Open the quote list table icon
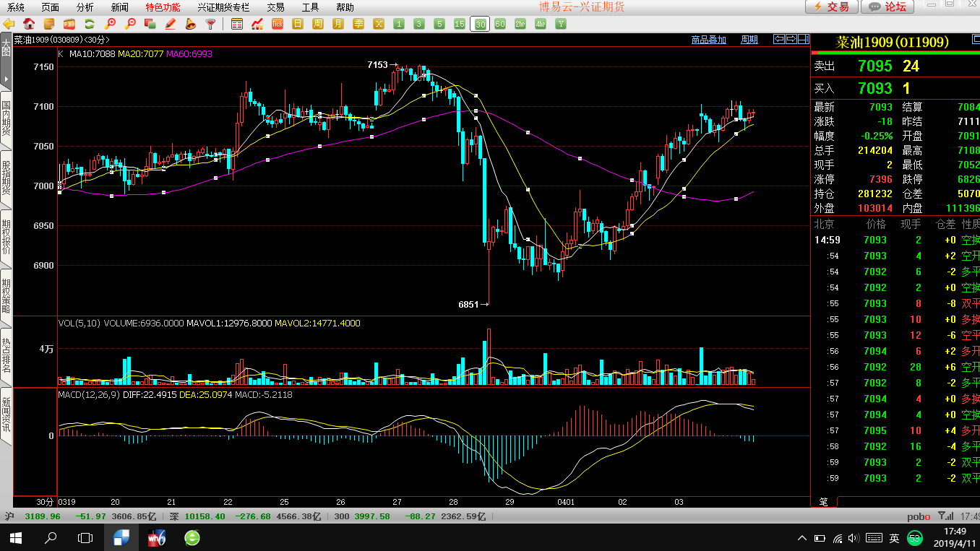The height and width of the screenshot is (551, 980). pyautogui.click(x=237, y=24)
